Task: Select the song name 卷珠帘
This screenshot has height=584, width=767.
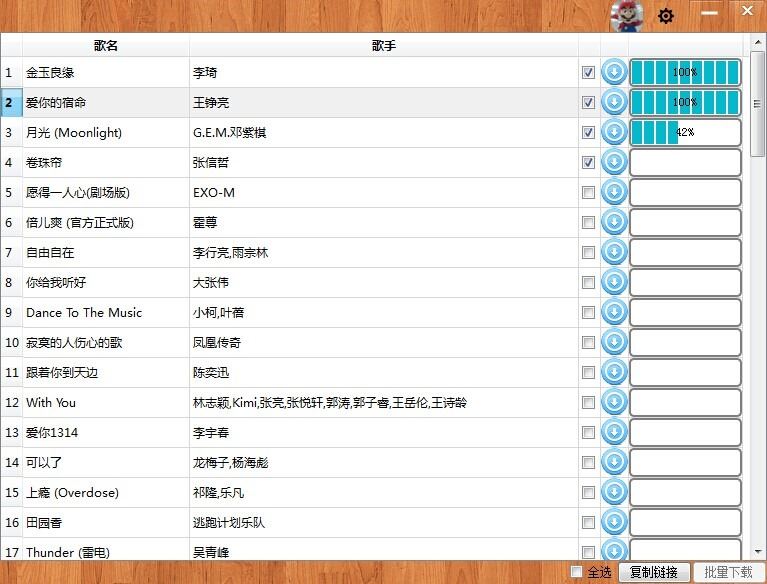Action: click(44, 162)
